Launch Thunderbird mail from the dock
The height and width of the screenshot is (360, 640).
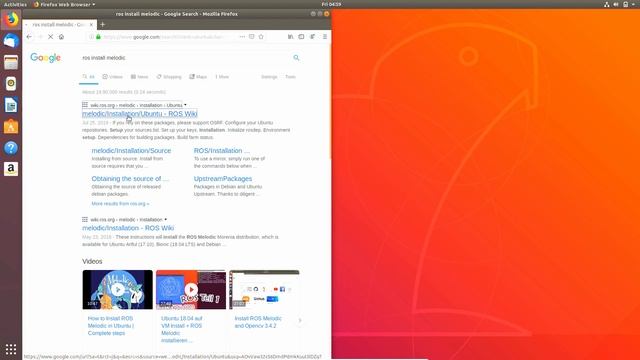point(11,41)
